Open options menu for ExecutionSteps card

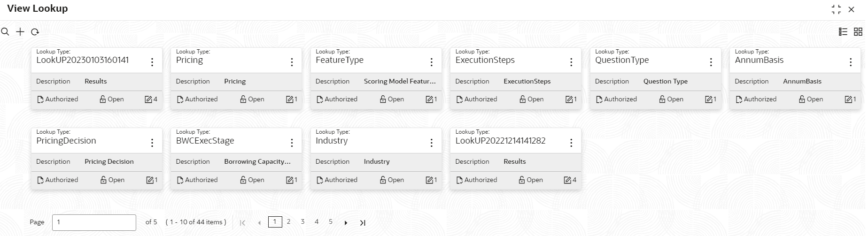click(571, 62)
